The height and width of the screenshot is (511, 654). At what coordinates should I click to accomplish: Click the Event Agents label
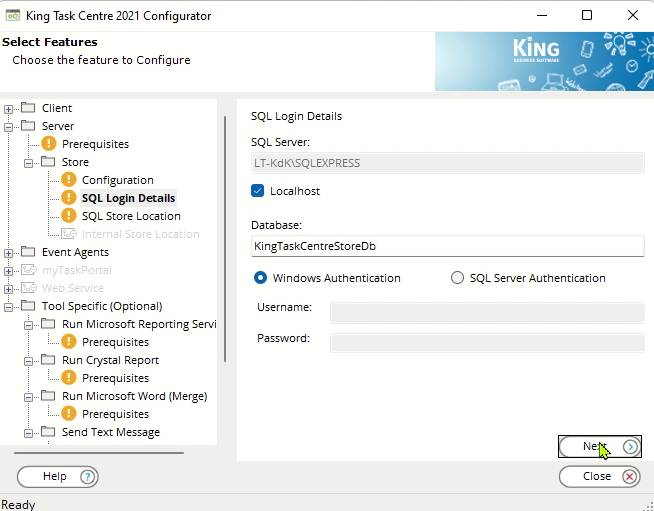(75, 252)
